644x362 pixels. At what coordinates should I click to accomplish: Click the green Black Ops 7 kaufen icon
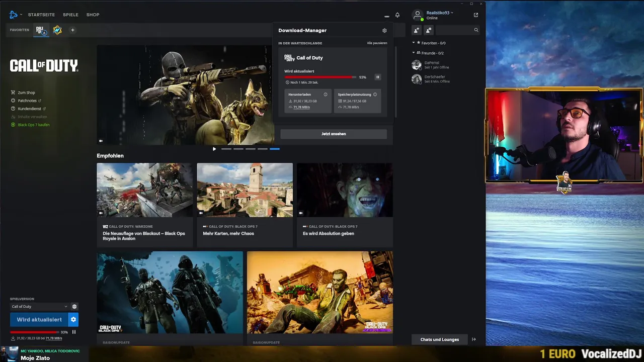[13, 125]
